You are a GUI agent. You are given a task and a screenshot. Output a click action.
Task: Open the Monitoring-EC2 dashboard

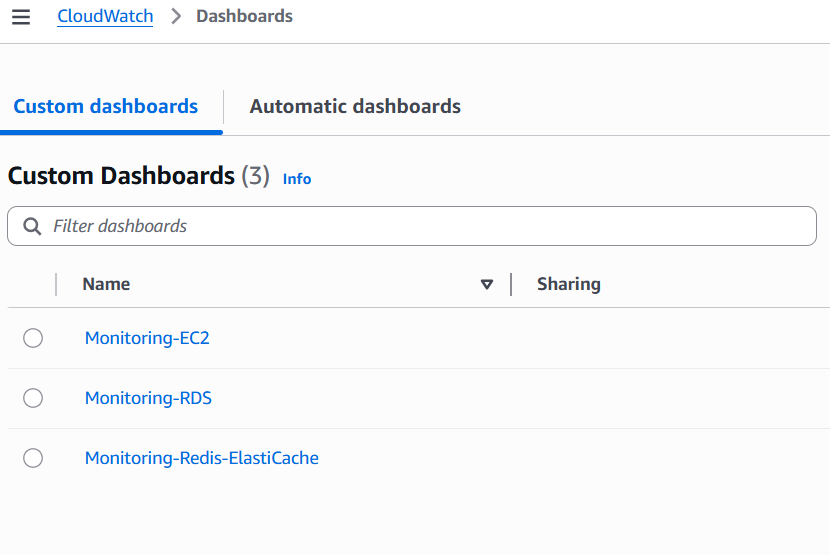(147, 338)
